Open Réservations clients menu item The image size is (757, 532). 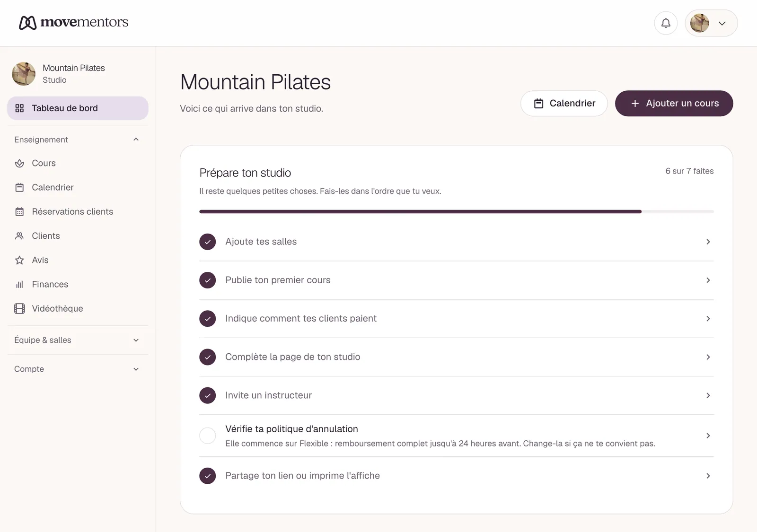(78, 212)
